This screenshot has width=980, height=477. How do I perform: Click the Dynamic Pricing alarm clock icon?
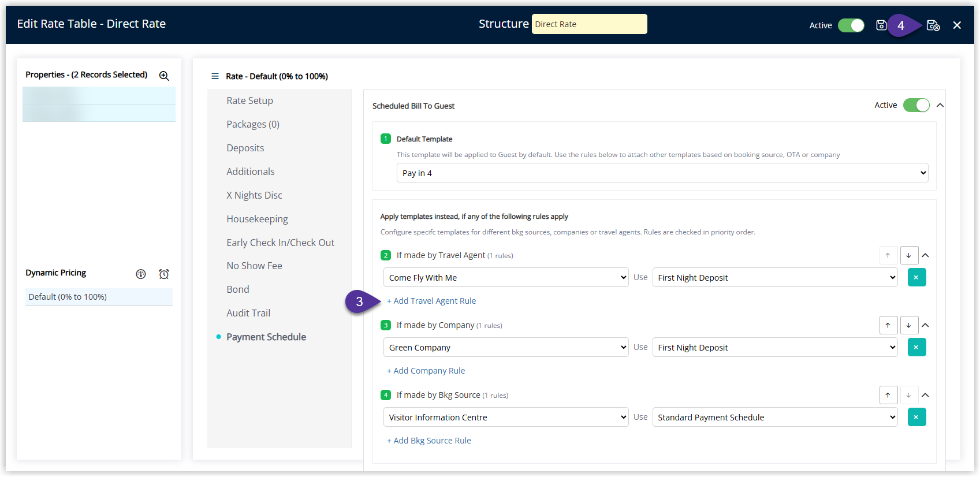164,274
